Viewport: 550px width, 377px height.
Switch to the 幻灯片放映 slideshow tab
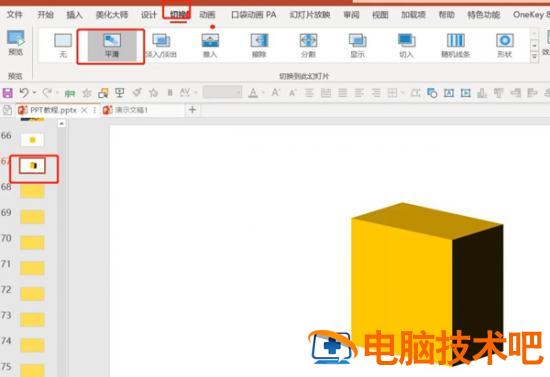click(x=310, y=15)
